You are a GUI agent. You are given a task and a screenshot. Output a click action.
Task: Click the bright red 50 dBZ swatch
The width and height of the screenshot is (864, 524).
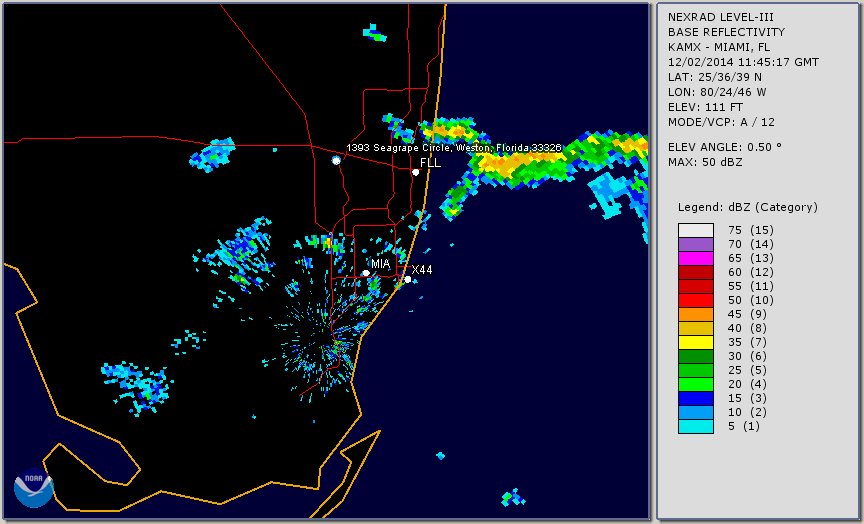point(696,300)
